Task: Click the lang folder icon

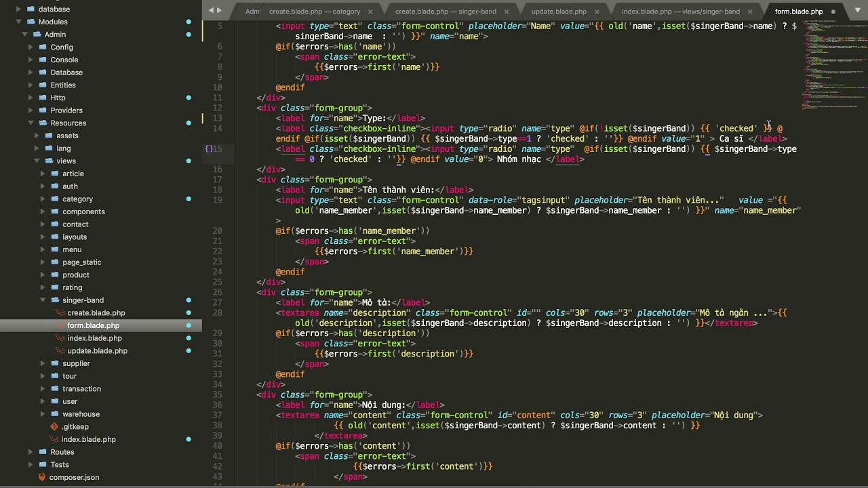Action: (49, 148)
